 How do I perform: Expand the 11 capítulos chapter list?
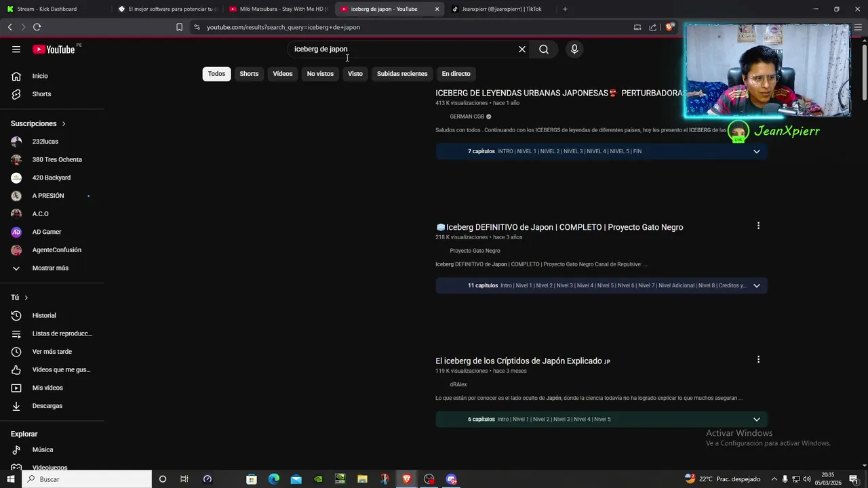click(757, 285)
